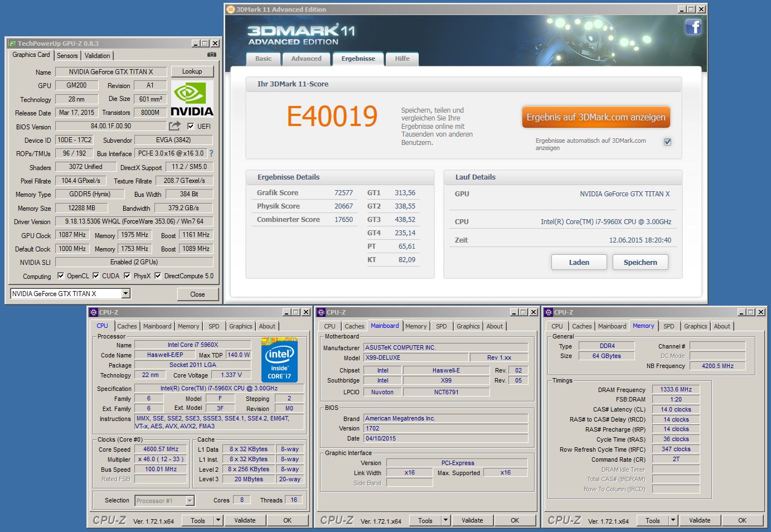Image resolution: width=771 pixels, height=532 pixels.
Task: Open Caches tab in CPU-Z CPU window
Action: point(127,326)
